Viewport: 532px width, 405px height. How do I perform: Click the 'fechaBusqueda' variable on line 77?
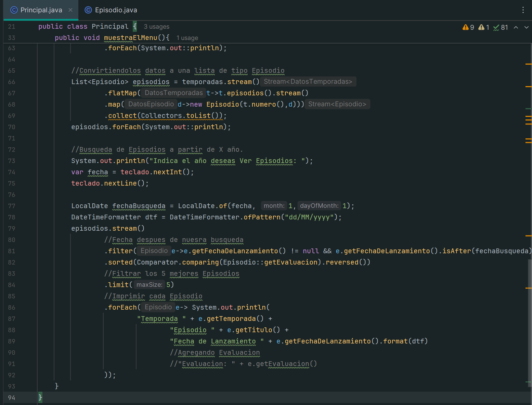click(139, 206)
